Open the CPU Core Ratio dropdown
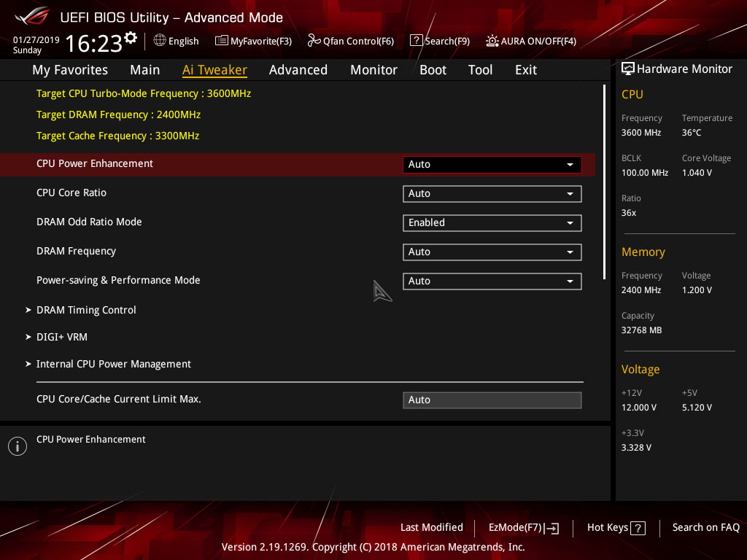The image size is (747, 560). (492, 194)
